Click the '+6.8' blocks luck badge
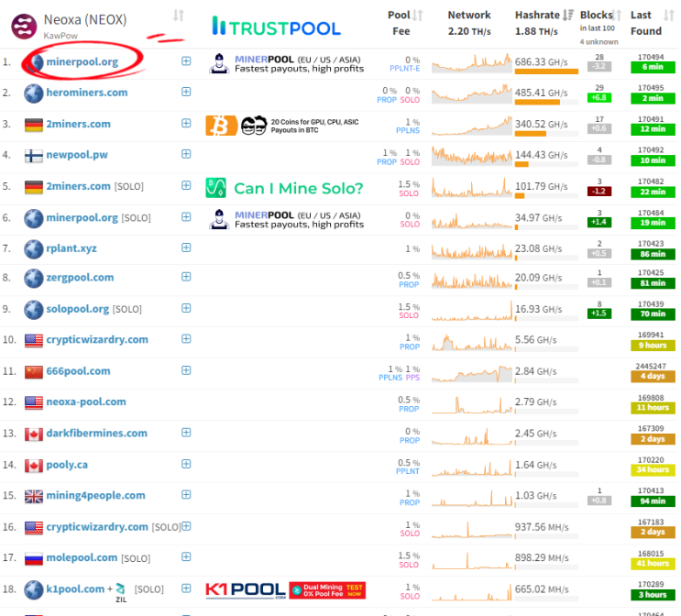The width and height of the screenshot is (681, 616). click(599, 98)
